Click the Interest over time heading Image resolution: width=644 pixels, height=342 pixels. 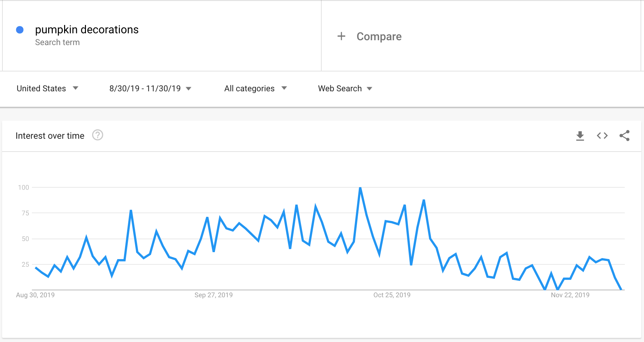(x=50, y=136)
